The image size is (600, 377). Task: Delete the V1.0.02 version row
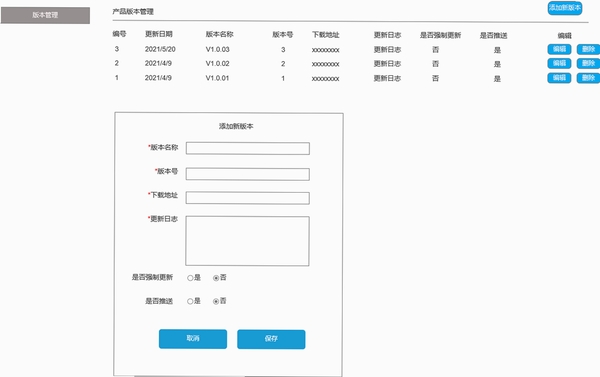click(588, 64)
